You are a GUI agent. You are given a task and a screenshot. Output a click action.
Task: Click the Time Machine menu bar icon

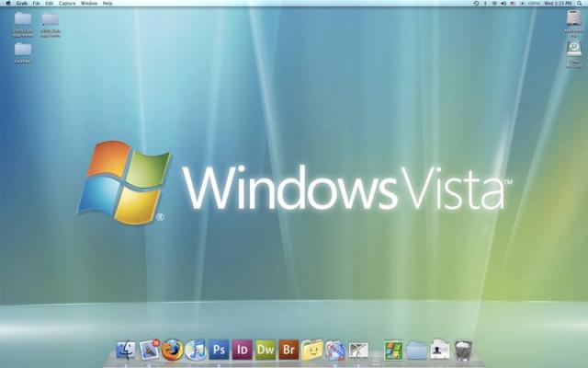coord(476,3)
